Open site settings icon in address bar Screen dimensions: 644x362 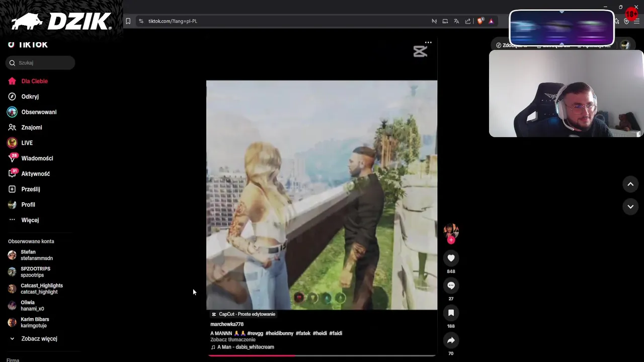coord(141,21)
